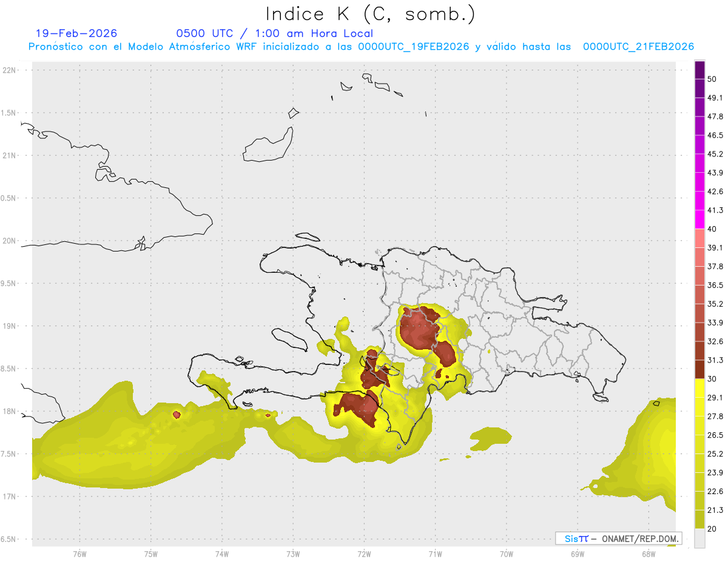728x562 pixels.
Task: Select the colorbar value '35.2'
Action: click(715, 304)
